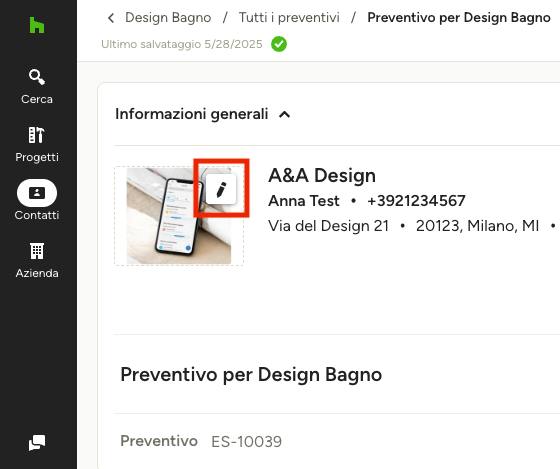Click the green Houzz logo icon
The image size is (560, 469).
(37, 25)
